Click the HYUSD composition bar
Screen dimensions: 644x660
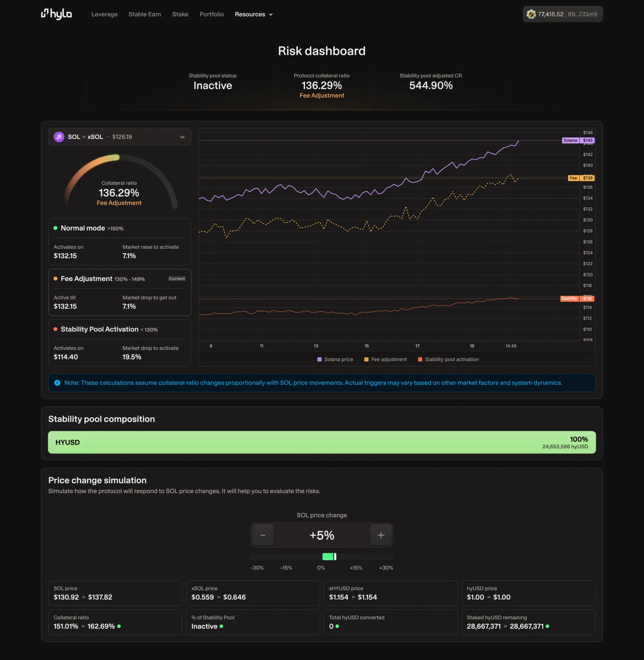click(x=322, y=442)
